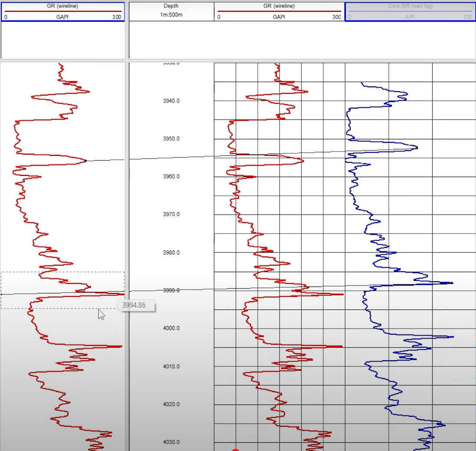
Task: Click the 3950.0 depth label
Action: 171,139
